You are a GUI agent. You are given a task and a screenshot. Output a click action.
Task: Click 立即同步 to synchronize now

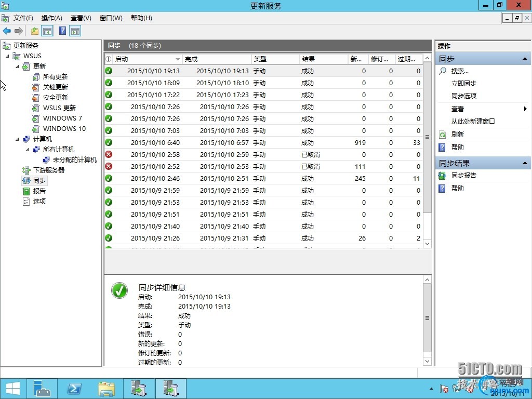tap(463, 84)
